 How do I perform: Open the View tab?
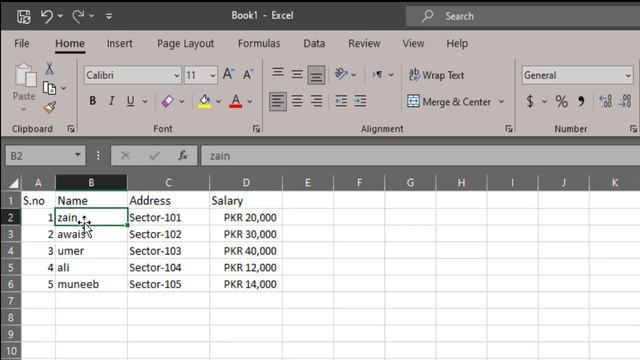pyautogui.click(x=413, y=43)
